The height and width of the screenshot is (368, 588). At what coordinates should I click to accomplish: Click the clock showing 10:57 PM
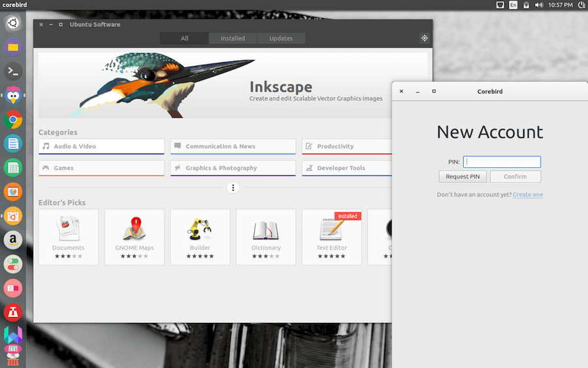point(561,5)
